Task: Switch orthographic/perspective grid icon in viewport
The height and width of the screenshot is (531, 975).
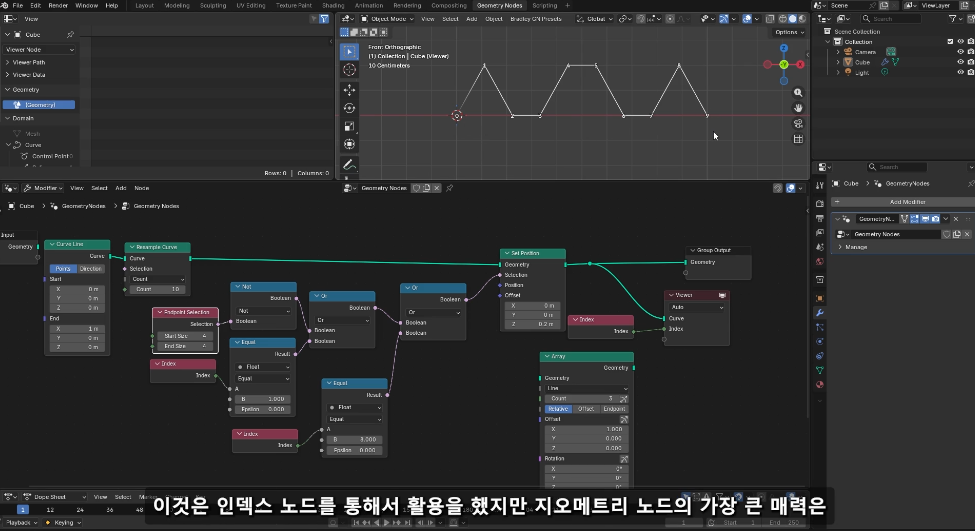Action: [x=798, y=139]
